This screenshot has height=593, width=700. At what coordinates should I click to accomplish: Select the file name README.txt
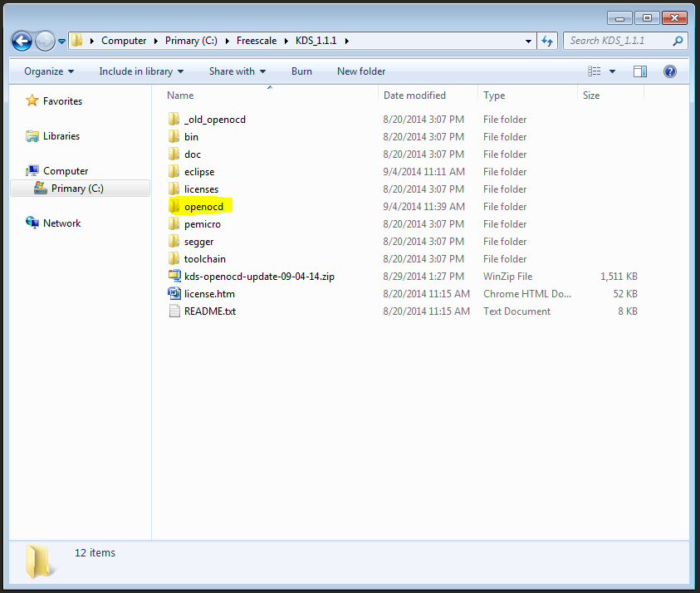210,311
